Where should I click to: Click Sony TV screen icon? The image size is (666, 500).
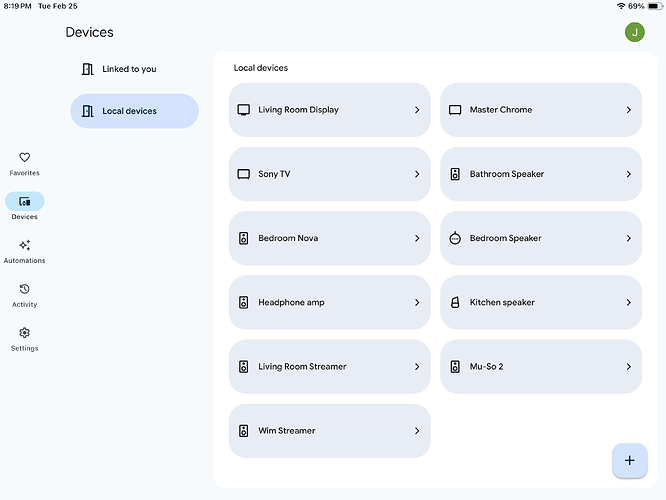(x=243, y=174)
